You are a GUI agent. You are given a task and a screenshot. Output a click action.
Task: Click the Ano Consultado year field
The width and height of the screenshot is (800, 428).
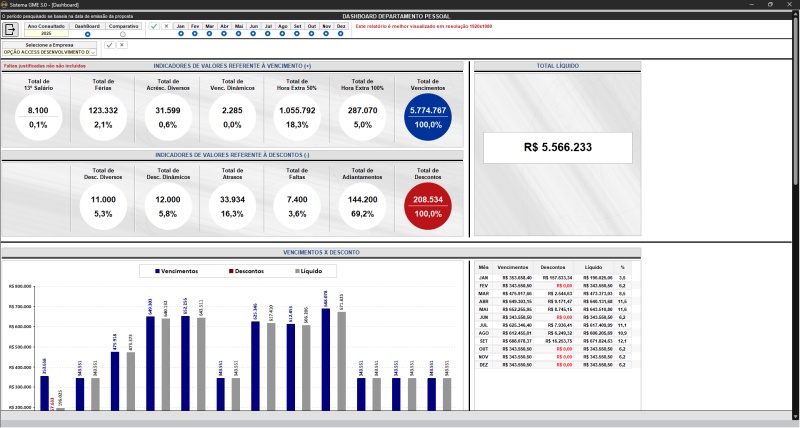[x=48, y=33]
